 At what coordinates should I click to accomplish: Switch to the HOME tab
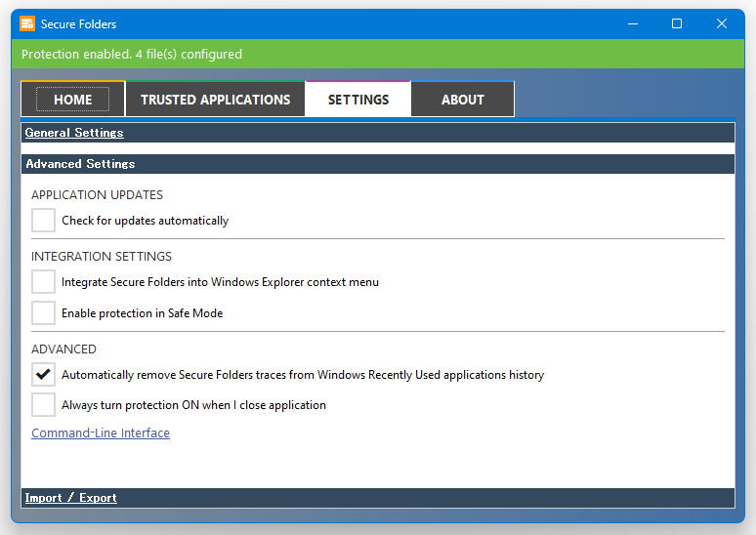coord(73,100)
